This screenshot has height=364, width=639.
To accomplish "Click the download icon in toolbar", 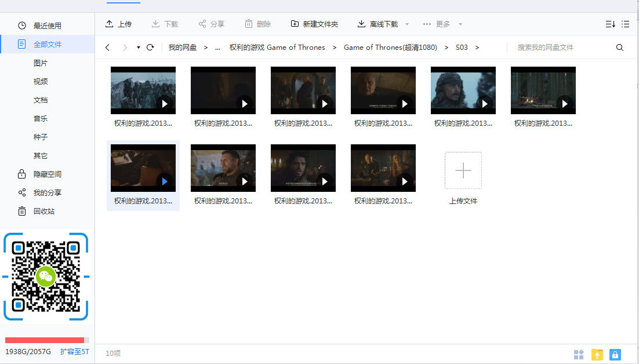I will 155,24.
